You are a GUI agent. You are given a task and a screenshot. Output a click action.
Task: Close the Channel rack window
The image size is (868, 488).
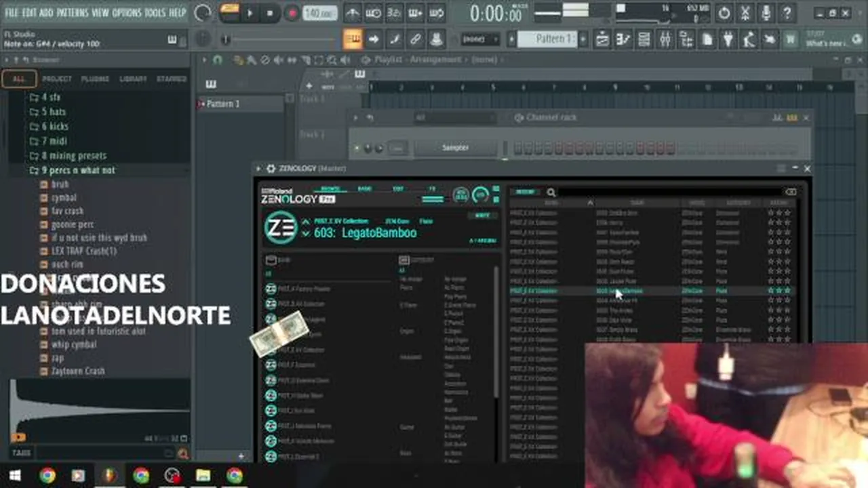[806, 118]
